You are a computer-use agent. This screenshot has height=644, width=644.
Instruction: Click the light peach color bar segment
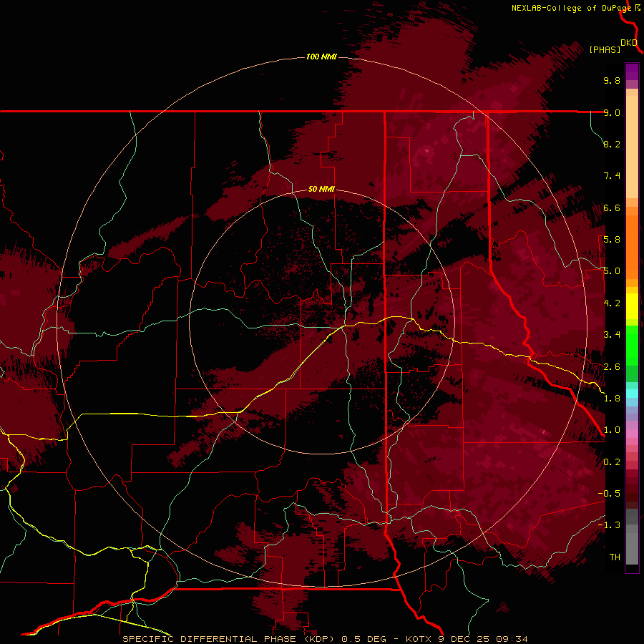pyautogui.click(x=632, y=147)
